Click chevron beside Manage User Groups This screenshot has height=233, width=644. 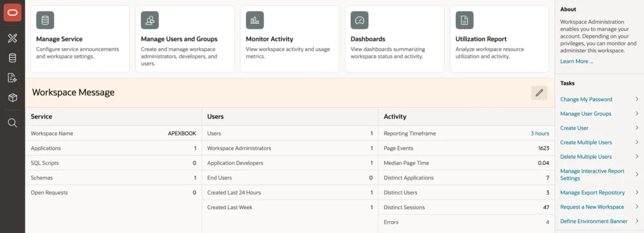tap(636, 113)
